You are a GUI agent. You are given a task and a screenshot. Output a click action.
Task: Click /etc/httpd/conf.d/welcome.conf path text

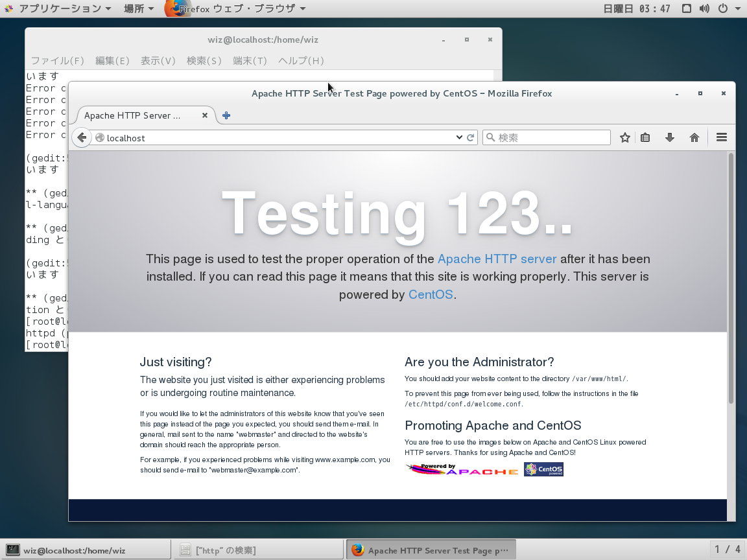[x=463, y=404]
